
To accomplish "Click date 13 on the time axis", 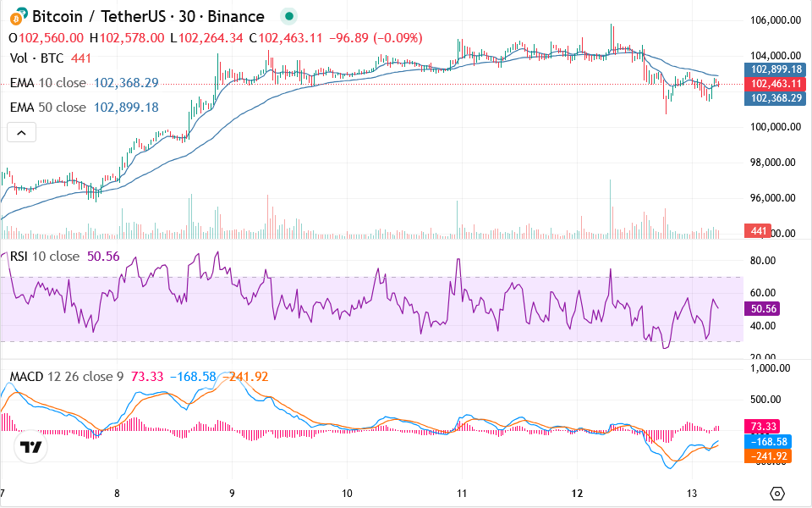I will (692, 494).
